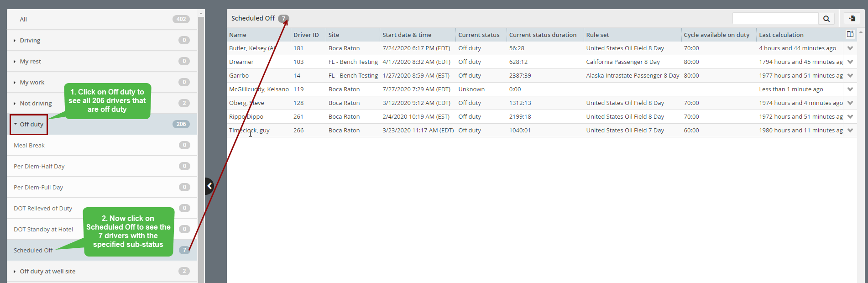Select the Per Diem-Full Day sub-status
The width and height of the screenshot is (868, 283).
(102, 187)
